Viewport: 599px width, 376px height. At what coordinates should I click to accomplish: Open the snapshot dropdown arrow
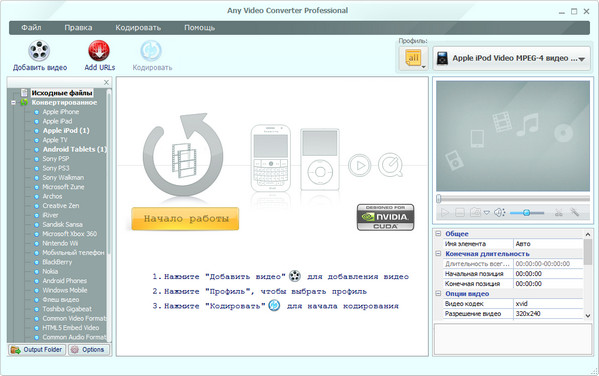click(487, 213)
